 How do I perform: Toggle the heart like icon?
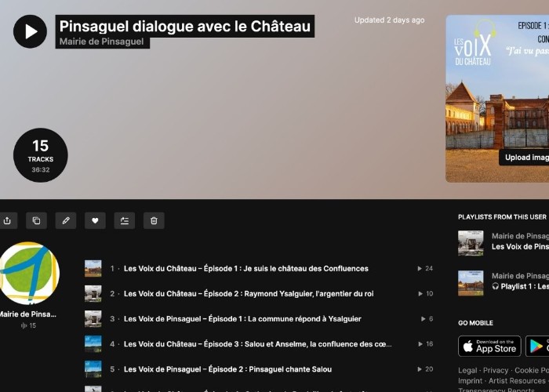click(x=95, y=220)
